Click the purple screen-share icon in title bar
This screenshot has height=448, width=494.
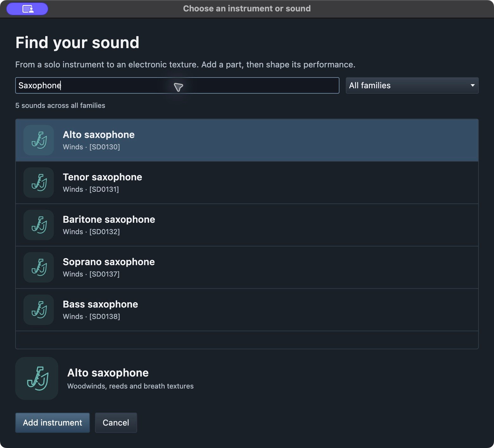tap(27, 9)
